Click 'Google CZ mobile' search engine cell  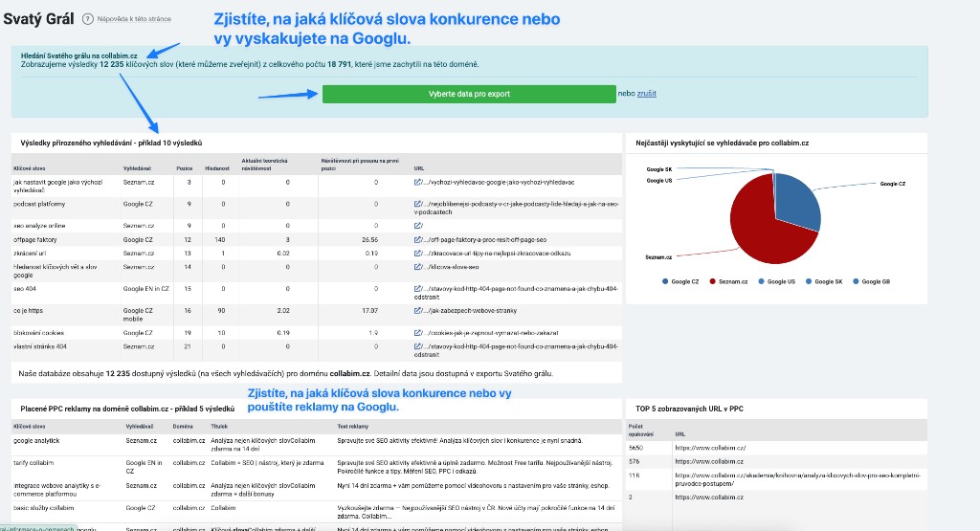(x=138, y=315)
